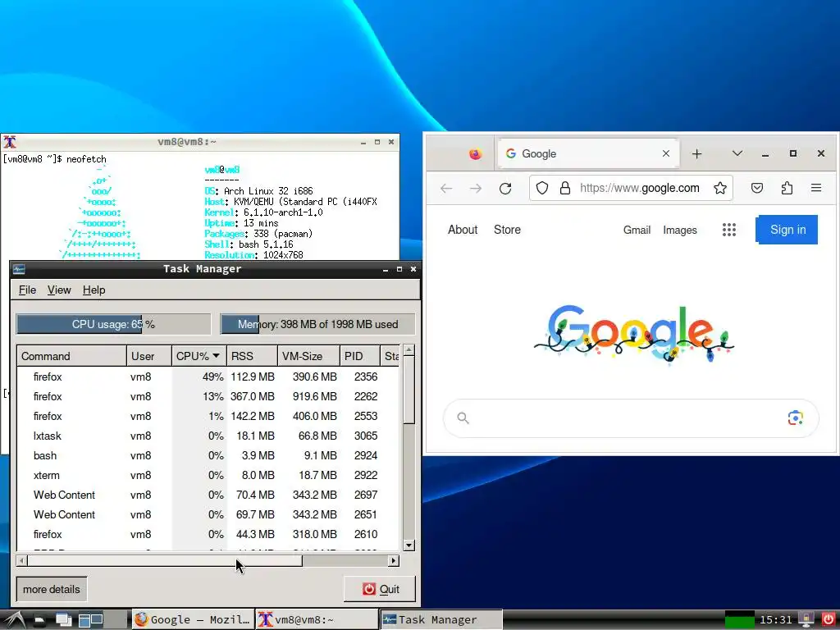The width and height of the screenshot is (840, 630).
Task: Select the lxtask process row
Action: [x=208, y=436]
